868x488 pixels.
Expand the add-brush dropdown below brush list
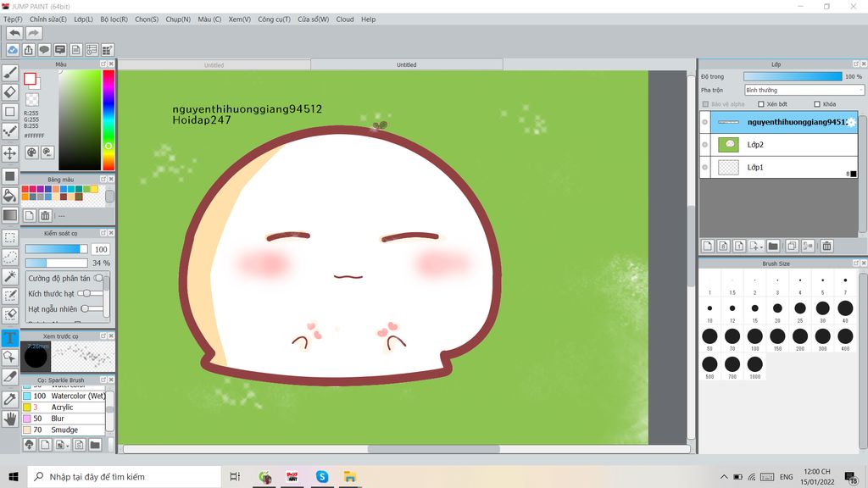point(68,446)
